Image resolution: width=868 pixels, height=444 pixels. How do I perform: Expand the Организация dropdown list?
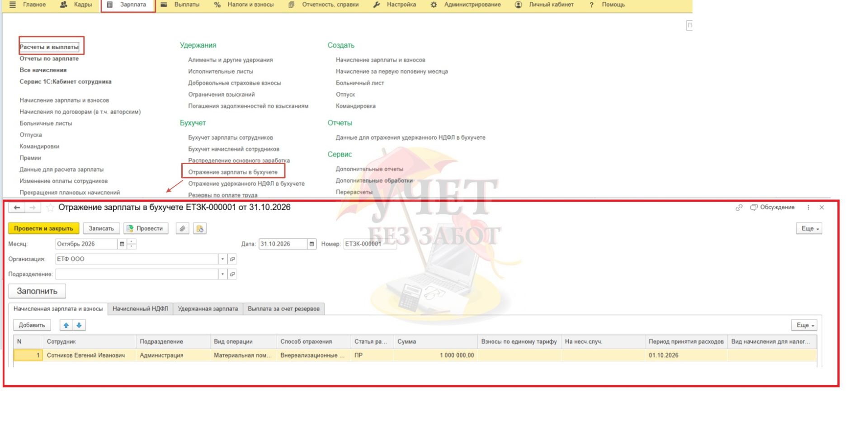[x=222, y=259]
